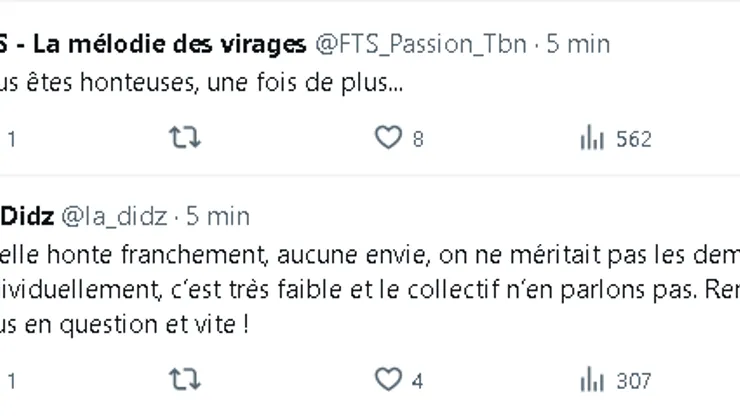
Task: Click the "8" likes count number
Action: [418, 140]
